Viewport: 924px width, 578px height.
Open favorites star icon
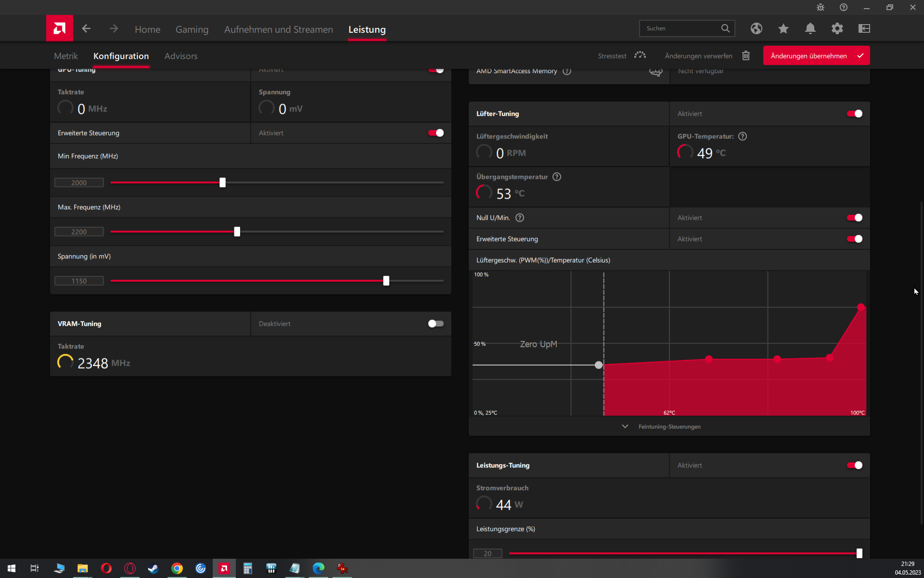[x=783, y=28]
